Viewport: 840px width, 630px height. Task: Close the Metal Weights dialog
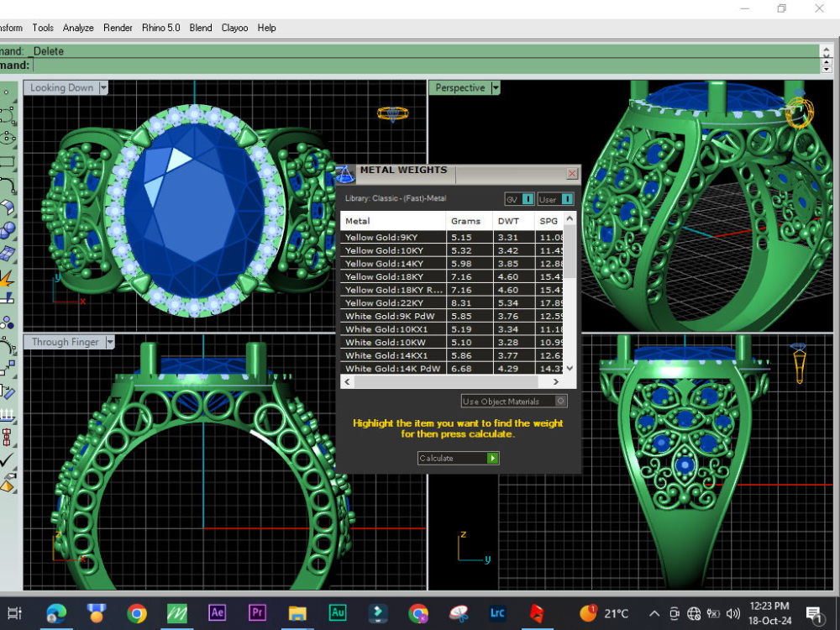tap(572, 174)
